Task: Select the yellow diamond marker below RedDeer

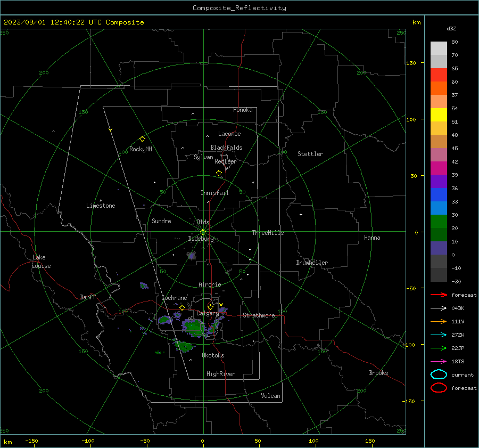Action: 219,173
